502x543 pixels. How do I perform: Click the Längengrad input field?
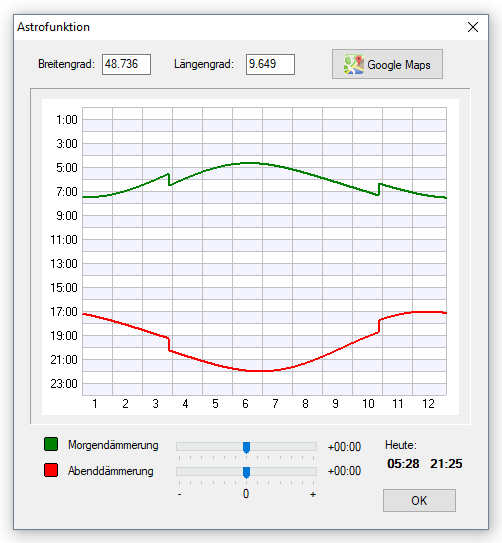pyautogui.click(x=270, y=64)
